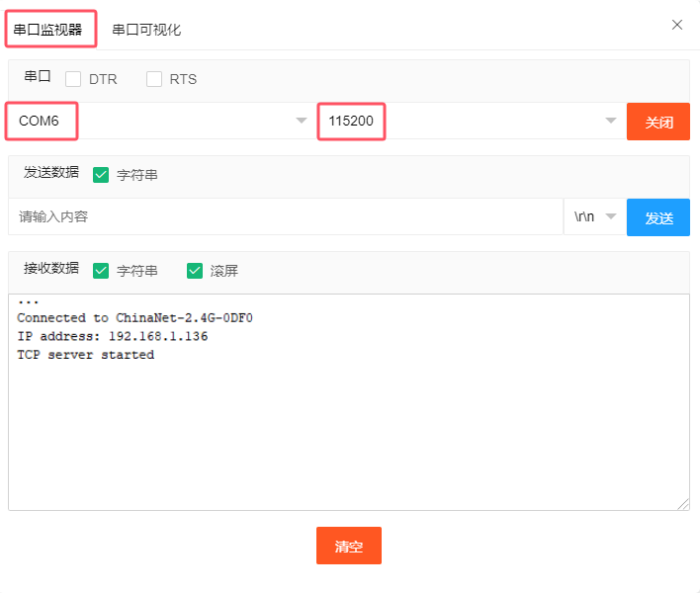Click the COM6 port dropdown arrow
This screenshot has width=700, height=593.
(301, 122)
